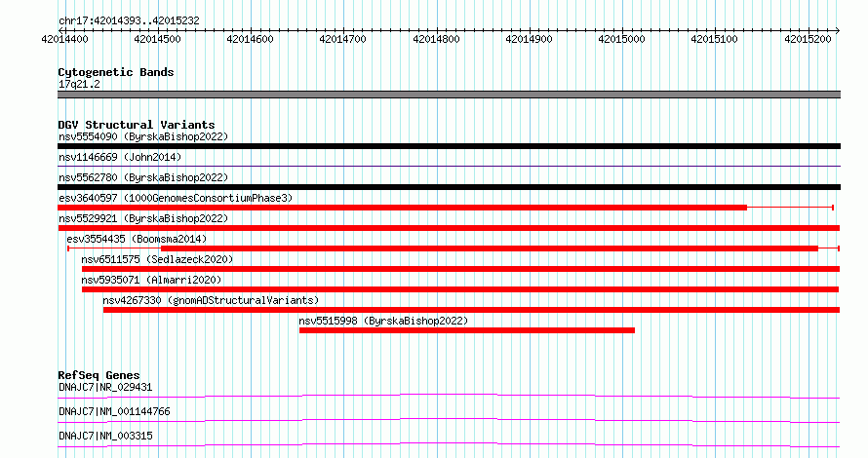
Task: Select the nsv4267330 red variant bar
Action: (471, 310)
